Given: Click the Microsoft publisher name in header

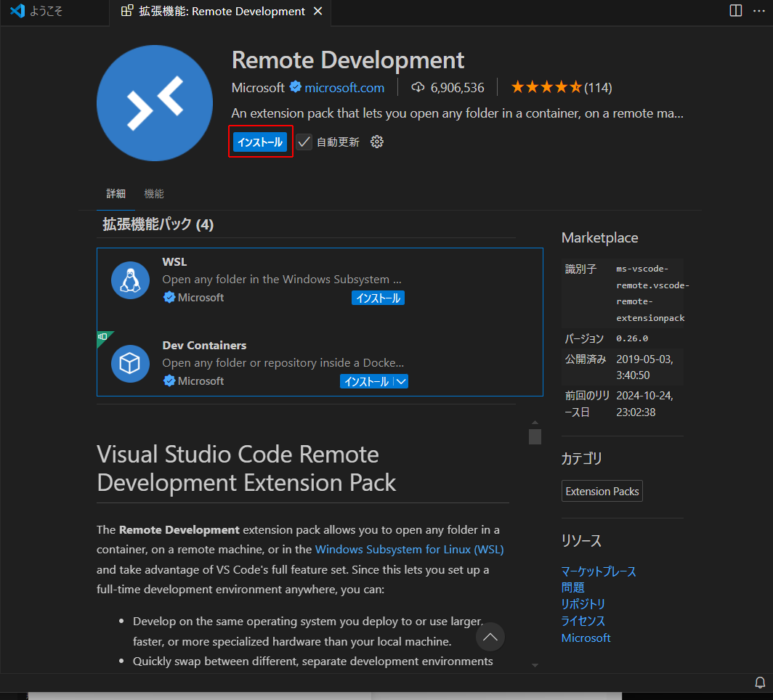Looking at the screenshot, I should click(x=258, y=88).
